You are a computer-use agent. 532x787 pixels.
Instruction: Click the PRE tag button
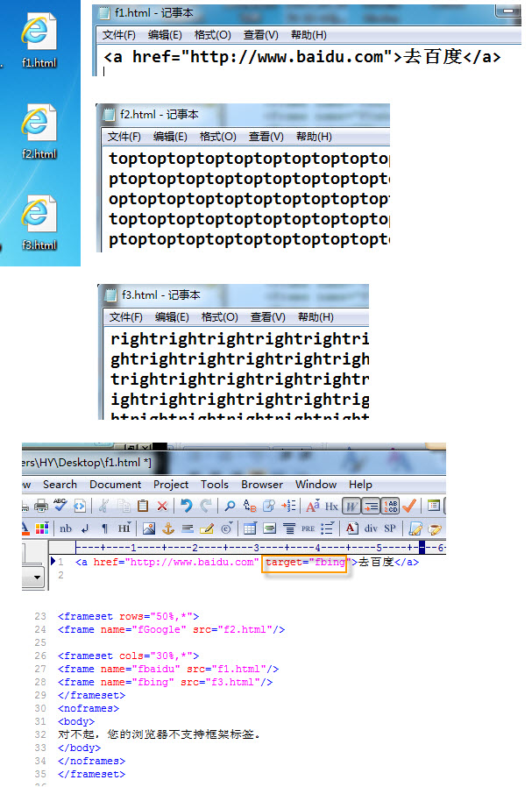coord(308,528)
